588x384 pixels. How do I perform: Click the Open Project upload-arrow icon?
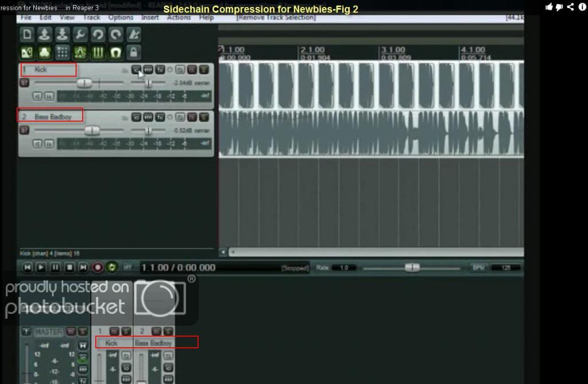coord(45,34)
